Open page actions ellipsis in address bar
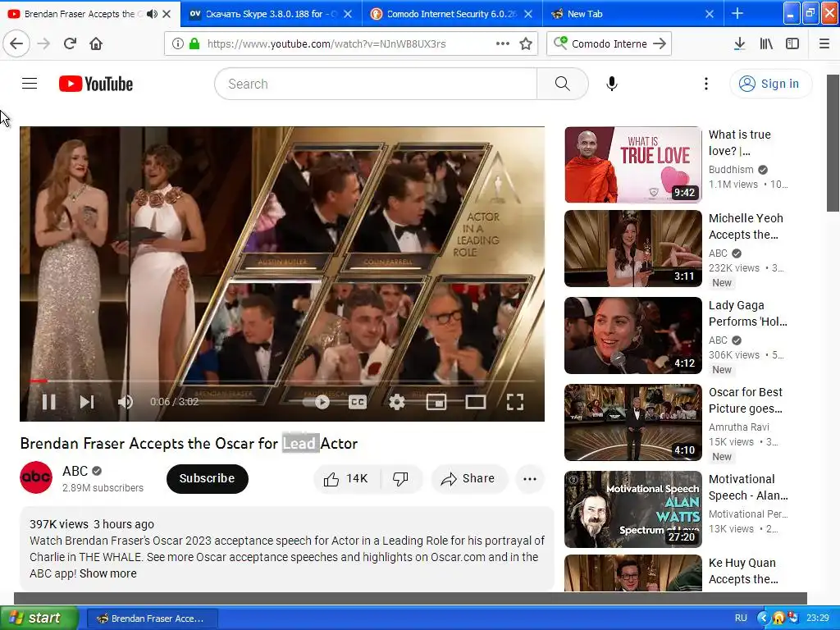This screenshot has width=840, height=630. (503, 44)
